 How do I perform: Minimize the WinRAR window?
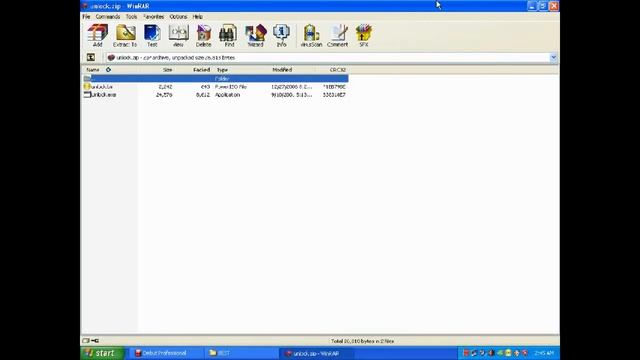click(x=531, y=6)
